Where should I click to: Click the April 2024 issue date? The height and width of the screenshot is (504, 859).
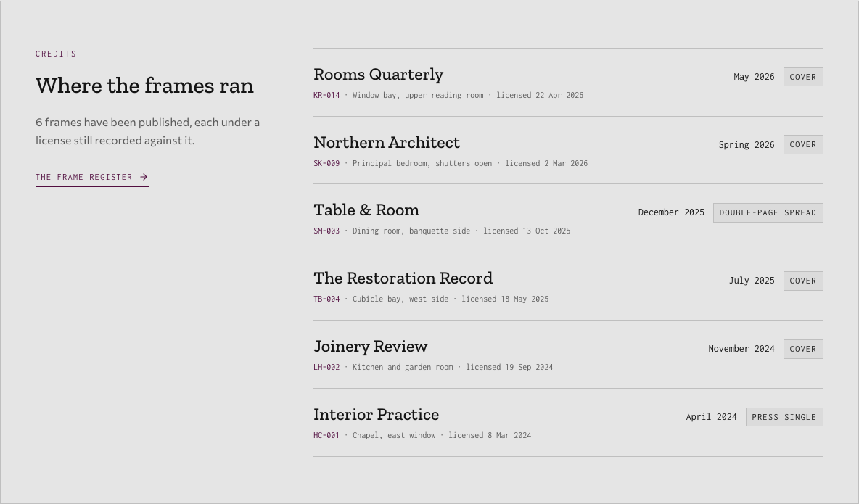711,417
